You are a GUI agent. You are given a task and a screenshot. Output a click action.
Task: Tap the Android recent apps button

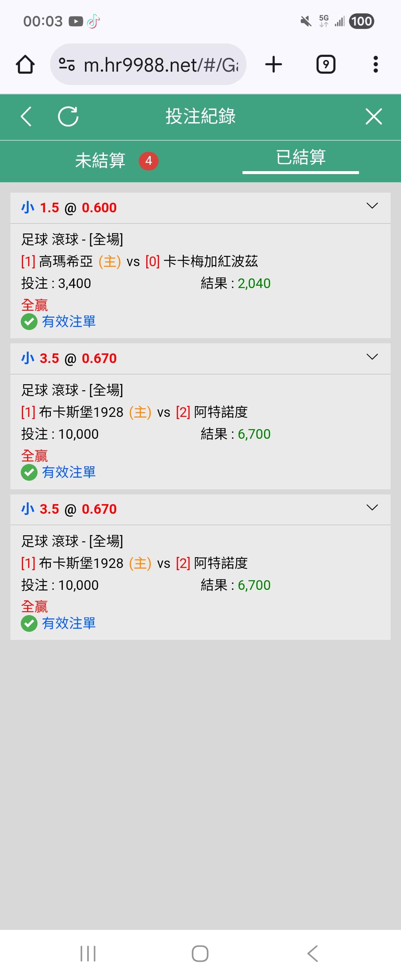(88, 954)
